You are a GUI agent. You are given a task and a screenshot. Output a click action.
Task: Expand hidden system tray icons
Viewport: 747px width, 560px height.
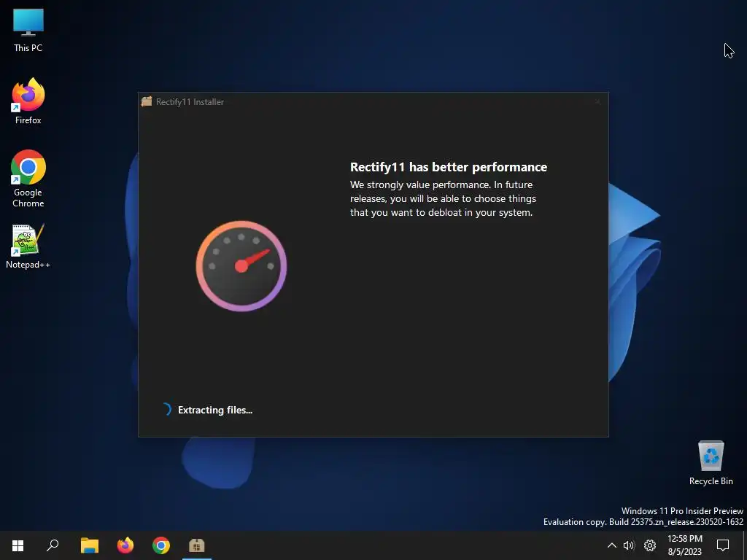612,545
